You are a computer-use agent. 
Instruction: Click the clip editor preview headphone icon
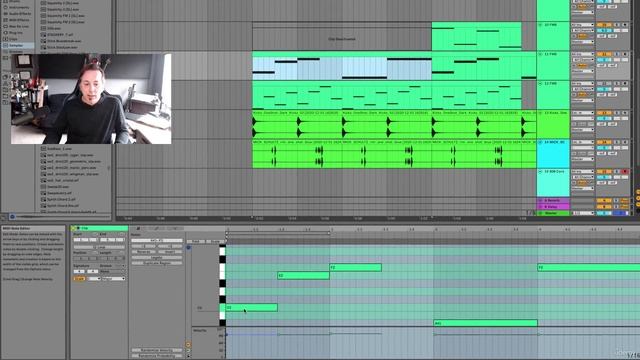click(x=189, y=248)
